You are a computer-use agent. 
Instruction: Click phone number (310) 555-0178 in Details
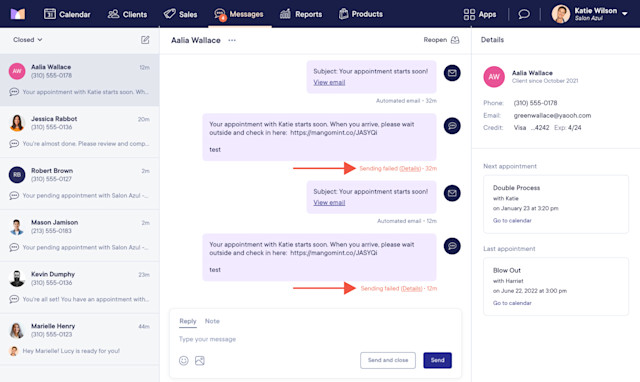point(535,103)
